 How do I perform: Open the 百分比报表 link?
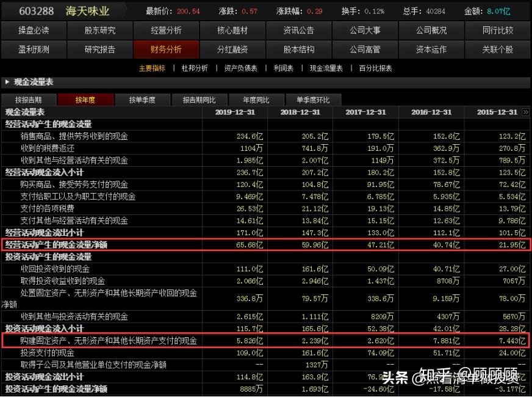(x=376, y=68)
